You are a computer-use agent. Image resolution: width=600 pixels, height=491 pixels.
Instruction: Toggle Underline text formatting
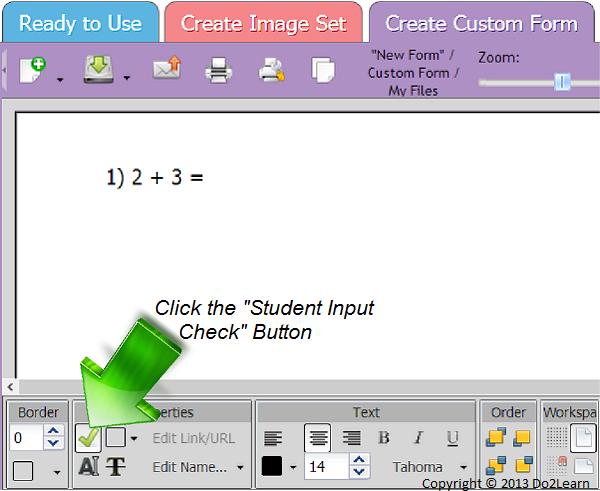coord(452,438)
